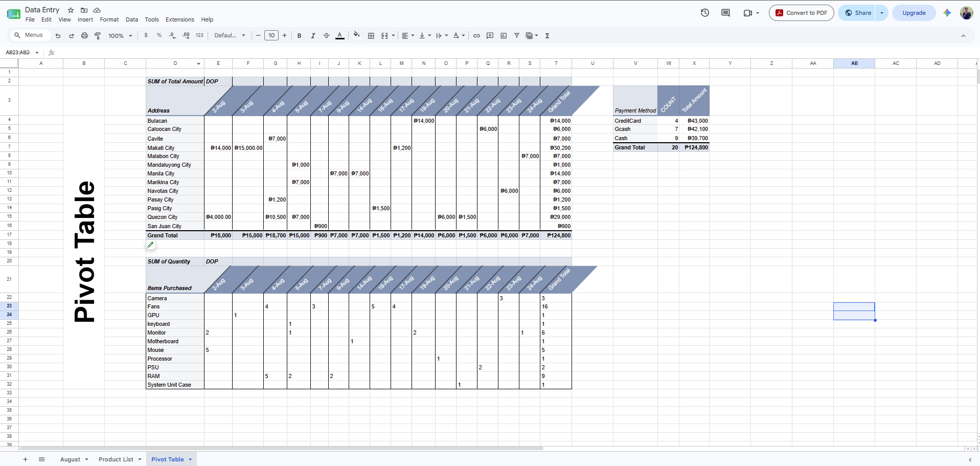Open the text color picker
Screen dimensions: 980x466
[340, 36]
